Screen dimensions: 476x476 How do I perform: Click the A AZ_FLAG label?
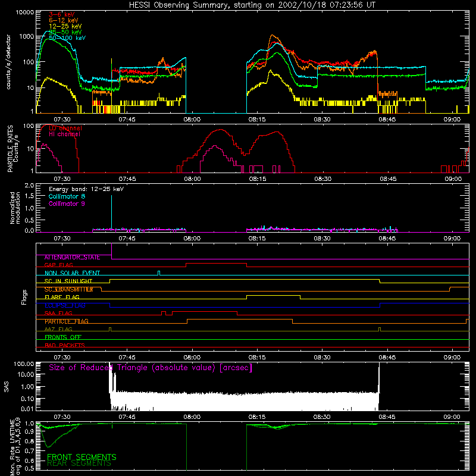click(x=58, y=330)
